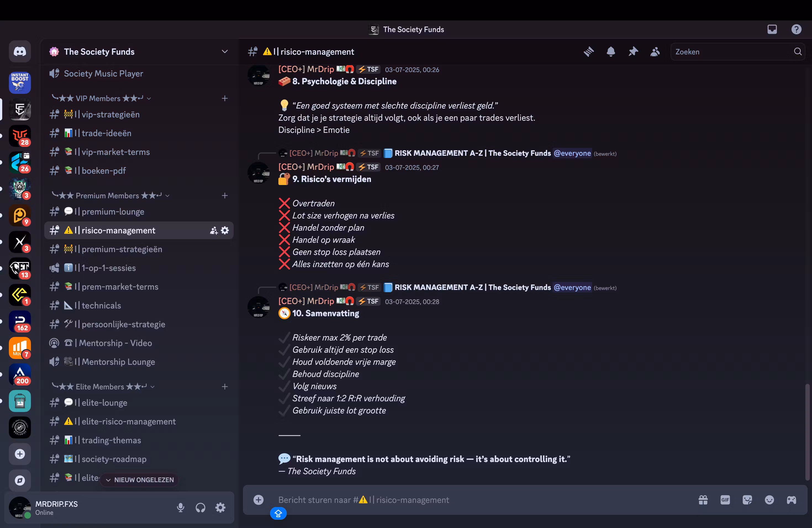Image resolution: width=812 pixels, height=528 pixels.
Task: Open the vip-strategieën channel
Action: point(139,114)
